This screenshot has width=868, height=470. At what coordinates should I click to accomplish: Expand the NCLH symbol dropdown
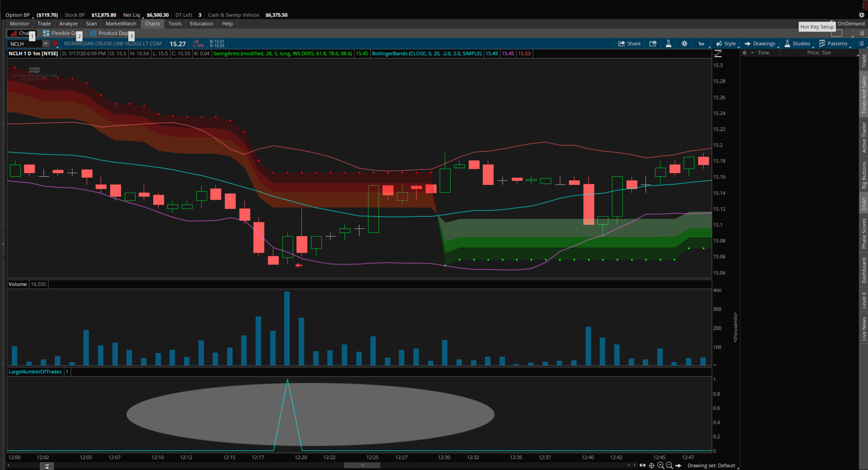46,44
